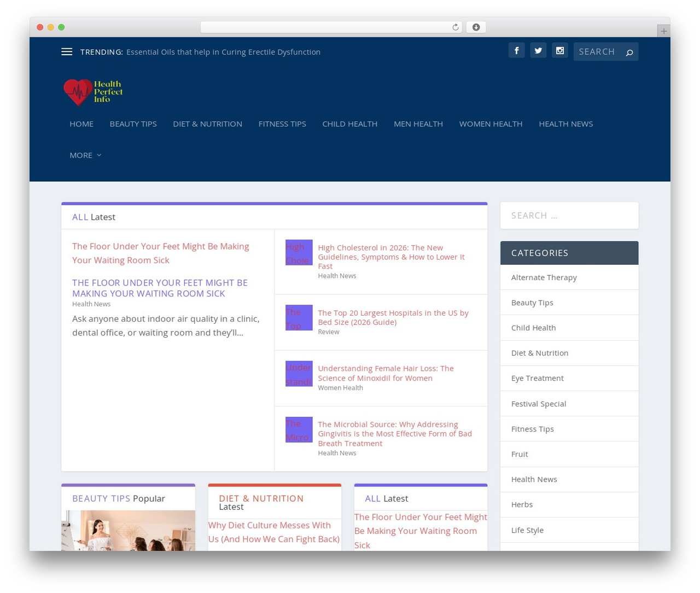Open Alternate Therapy category in sidebar
Screen dimensions: 700x593
(x=544, y=277)
